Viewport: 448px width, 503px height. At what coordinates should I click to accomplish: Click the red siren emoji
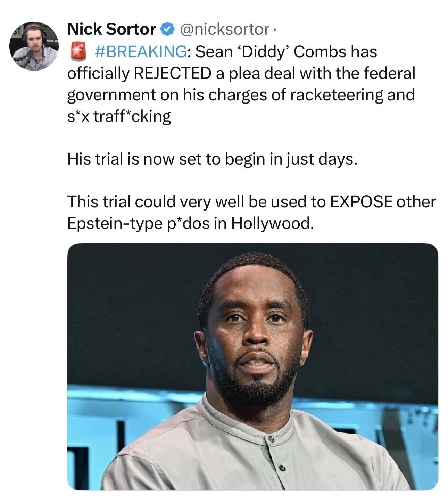tap(78, 52)
